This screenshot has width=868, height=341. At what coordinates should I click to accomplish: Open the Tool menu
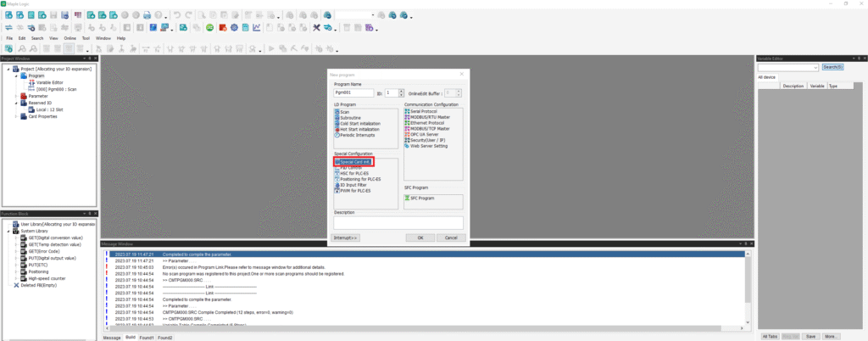tap(86, 38)
